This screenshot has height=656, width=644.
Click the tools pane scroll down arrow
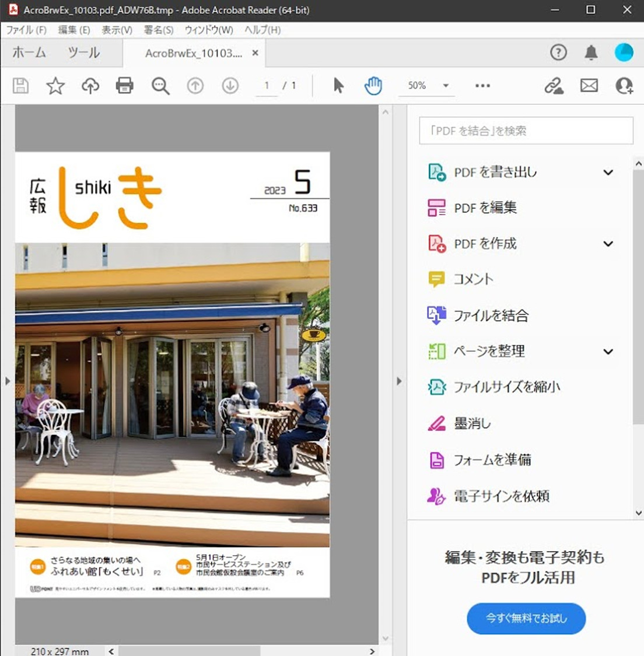[639, 513]
